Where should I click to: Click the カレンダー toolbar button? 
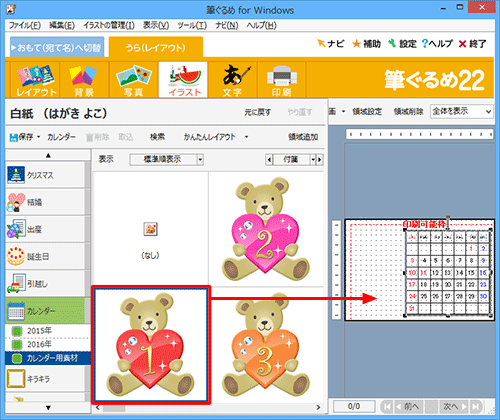[61, 137]
